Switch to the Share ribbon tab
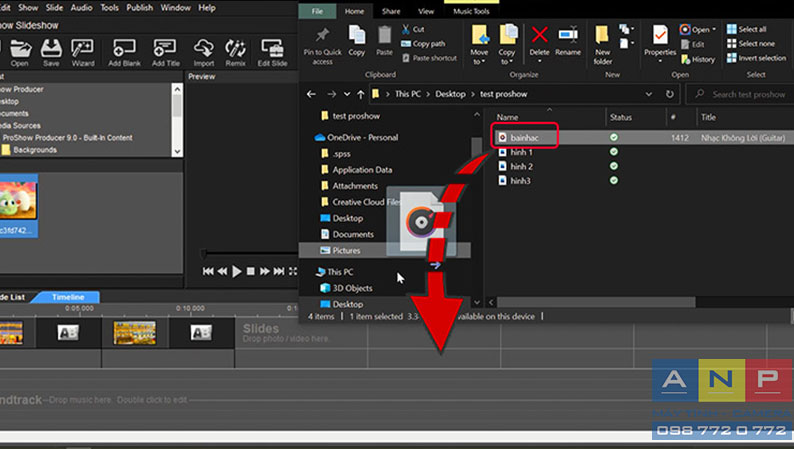Screen dimensions: 794x449 [x=391, y=11]
